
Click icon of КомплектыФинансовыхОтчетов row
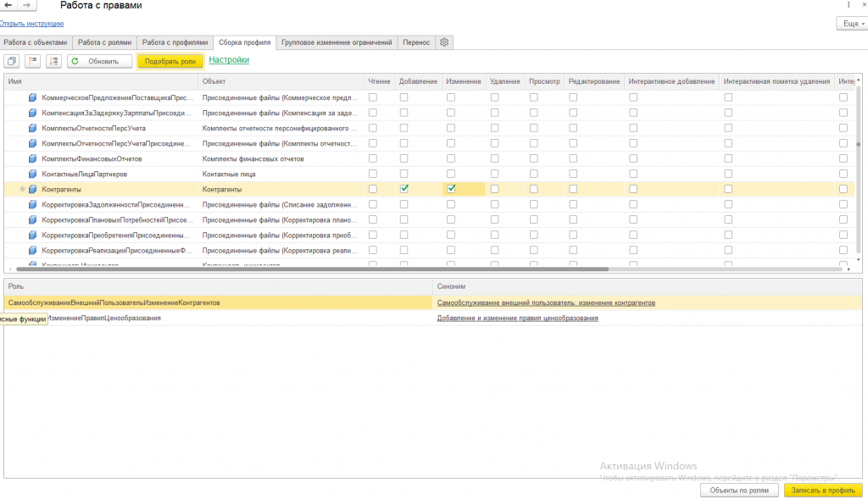click(x=33, y=158)
